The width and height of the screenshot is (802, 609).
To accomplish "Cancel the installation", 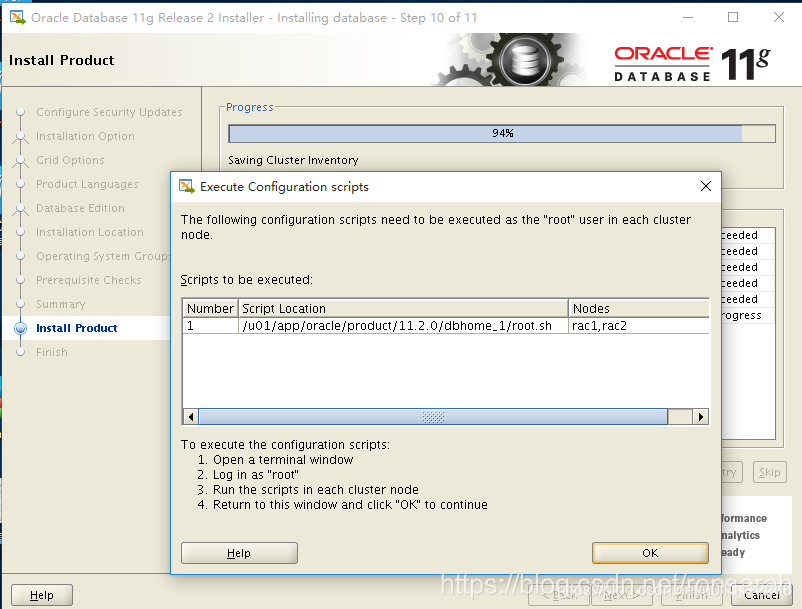I will [762, 594].
